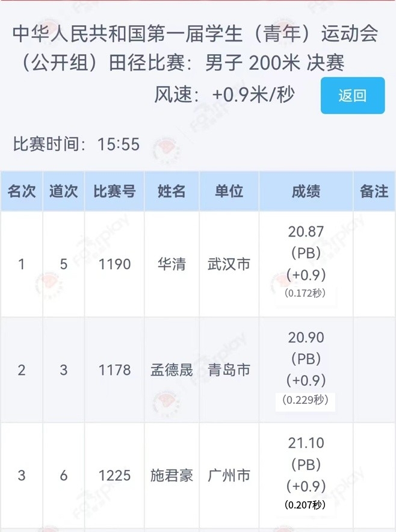
Task: Select the 道次 column header
Action: point(63,191)
